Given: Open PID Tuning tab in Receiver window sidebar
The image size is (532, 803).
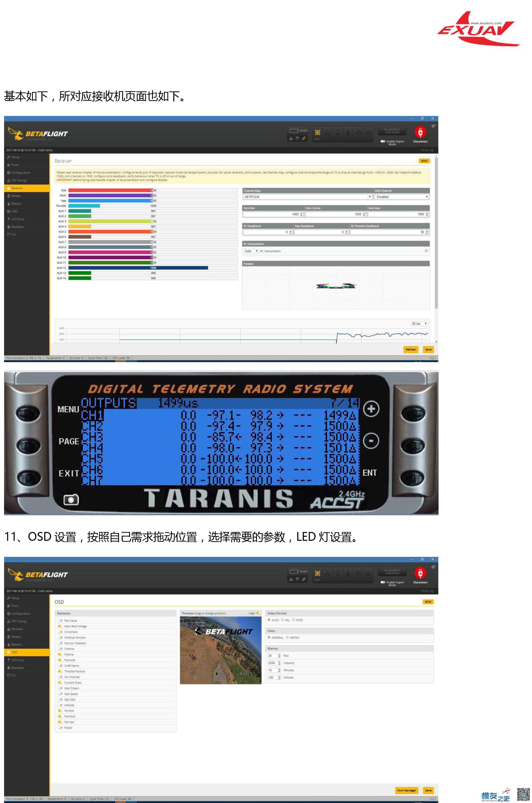Looking at the screenshot, I should point(27,181).
